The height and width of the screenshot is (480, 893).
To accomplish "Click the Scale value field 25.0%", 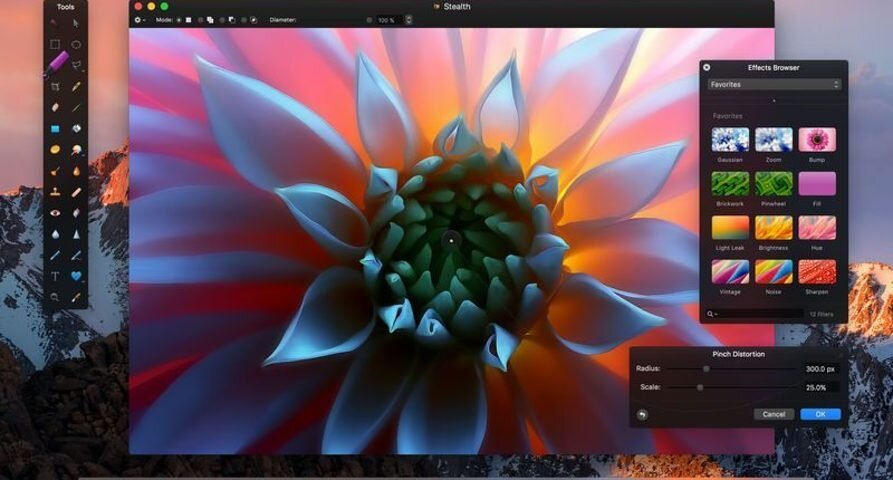I will (821, 387).
